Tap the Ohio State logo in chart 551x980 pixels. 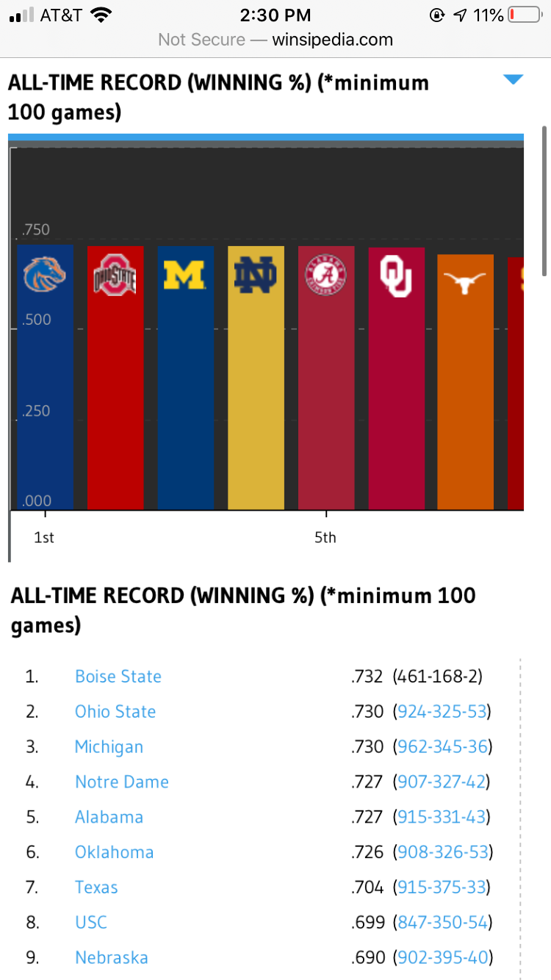click(115, 275)
